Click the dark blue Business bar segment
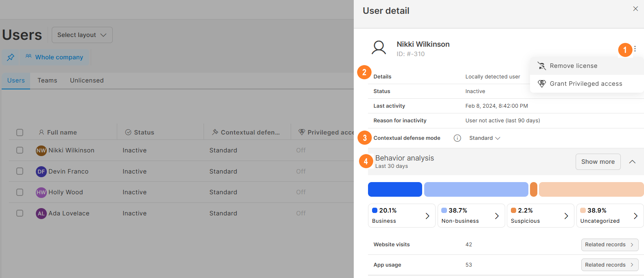Viewport: 644px width, 278px height. [394, 189]
